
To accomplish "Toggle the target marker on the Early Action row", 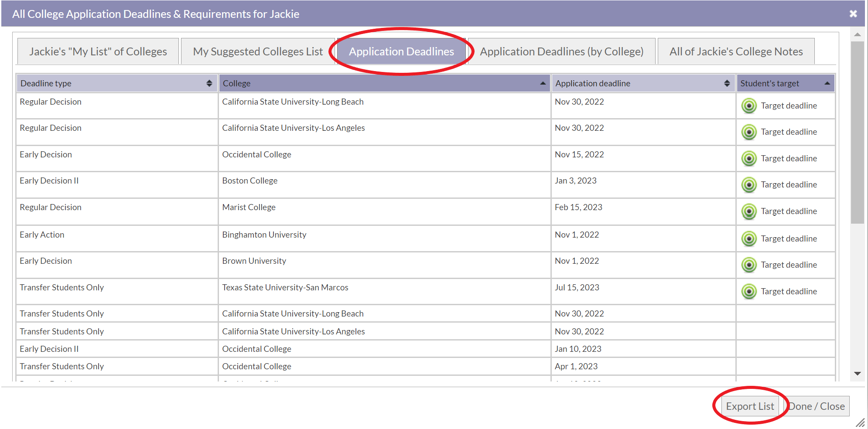I will tap(748, 238).
